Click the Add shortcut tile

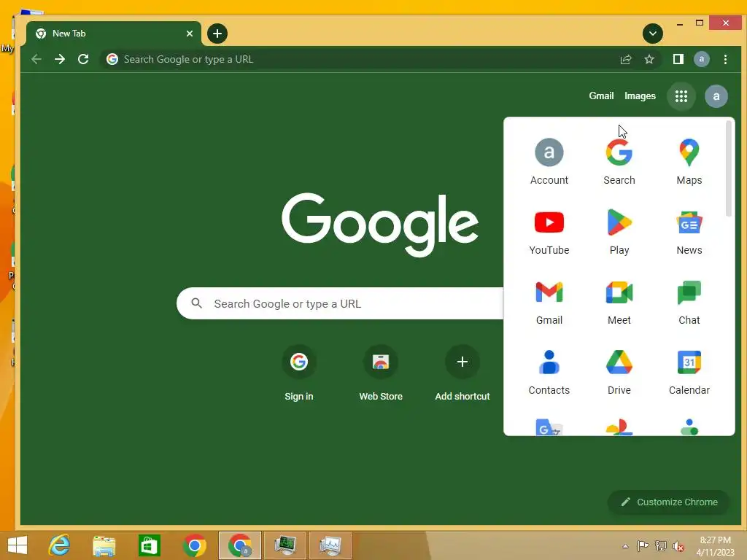pos(462,373)
